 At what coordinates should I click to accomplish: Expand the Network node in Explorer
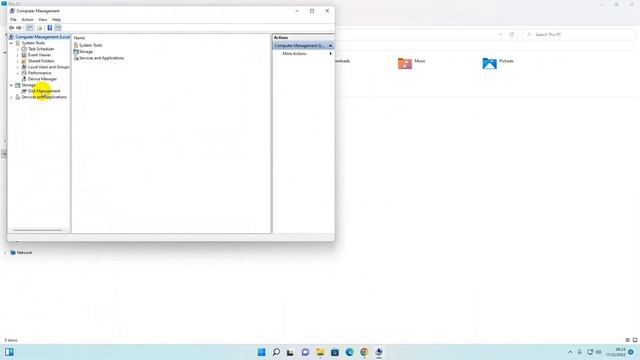pyautogui.click(x=5, y=253)
